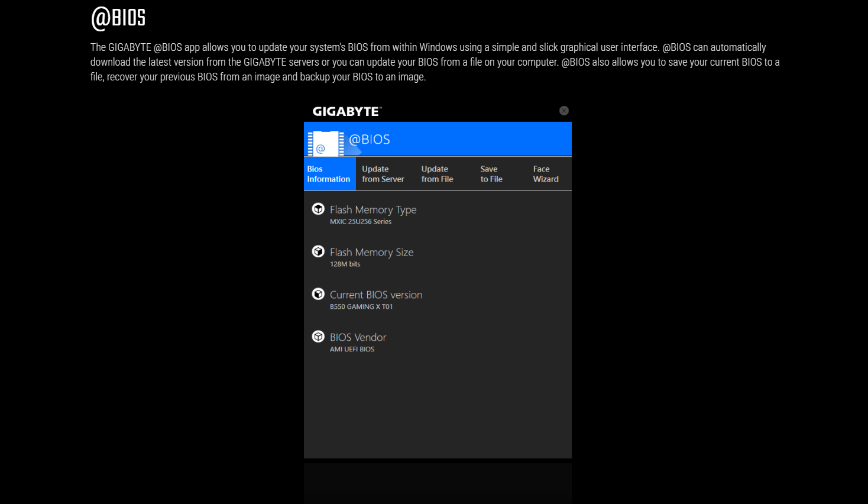The image size is (868, 504).
Task: Click the B550 GAMING X T01 version text
Action: click(x=361, y=307)
